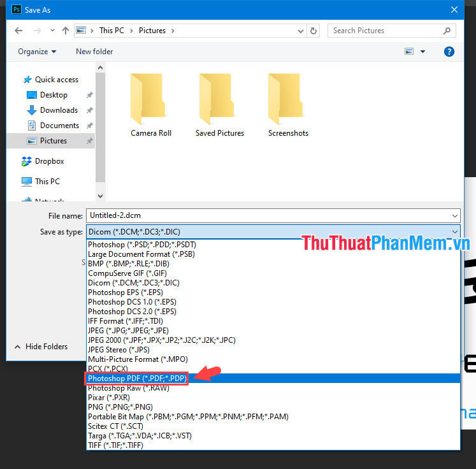Choose BMP format from list
476x469 pixels.
pos(273,264)
